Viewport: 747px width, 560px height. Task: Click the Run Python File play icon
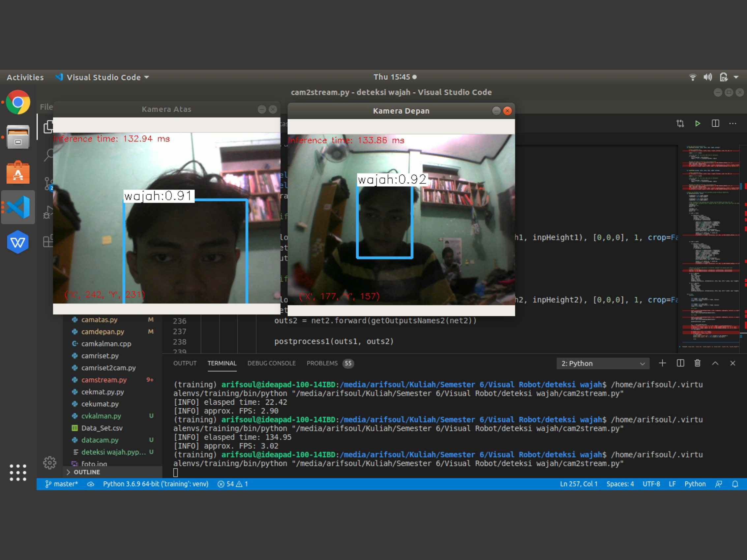click(697, 124)
